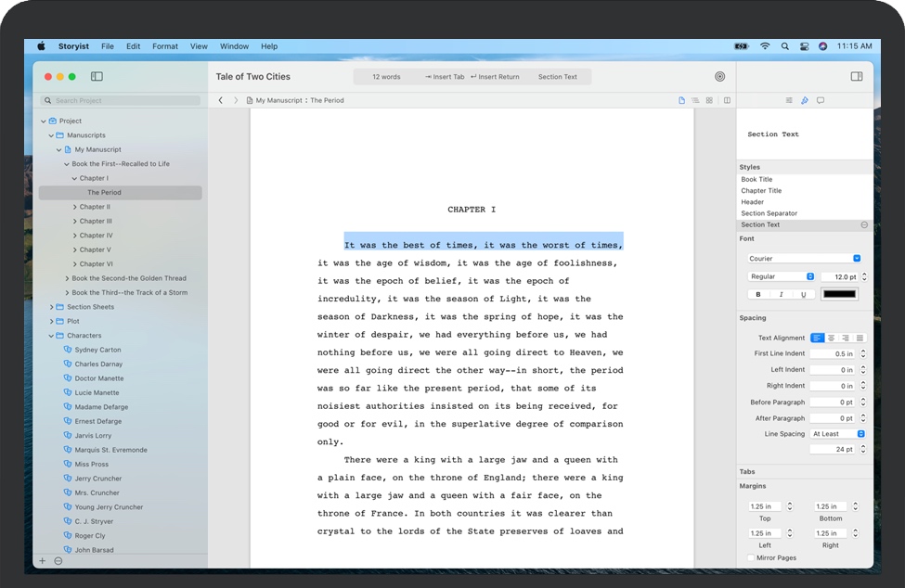Click the writing goals target icon

(x=719, y=77)
